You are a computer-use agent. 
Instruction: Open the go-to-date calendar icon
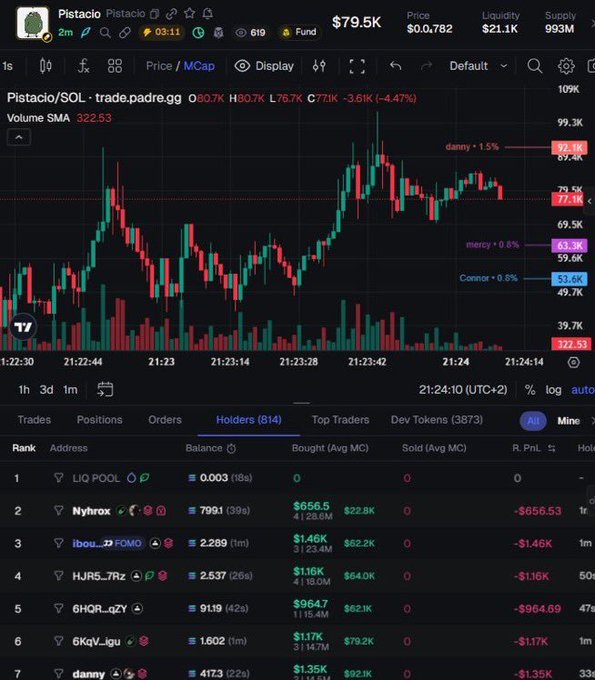(105, 389)
